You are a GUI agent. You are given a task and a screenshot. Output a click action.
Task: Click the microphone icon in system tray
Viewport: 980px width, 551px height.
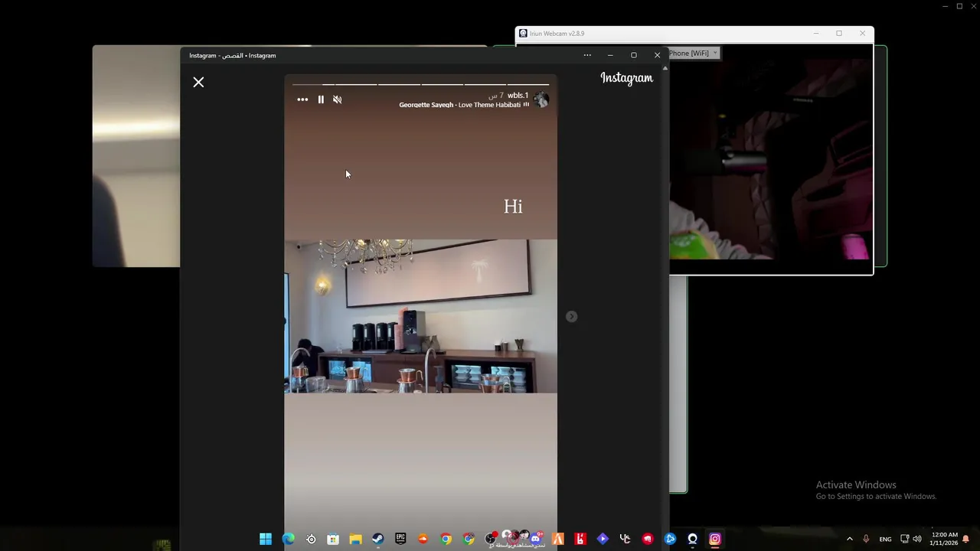click(x=866, y=539)
